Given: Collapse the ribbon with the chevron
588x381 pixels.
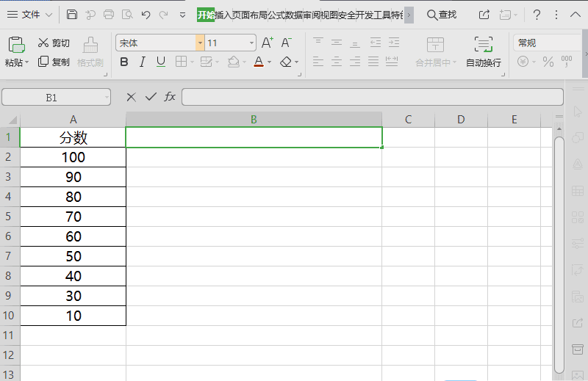Looking at the screenshot, I should tap(576, 15).
